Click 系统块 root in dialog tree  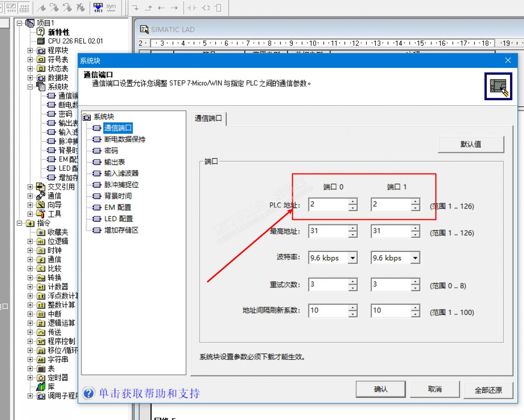coord(104,117)
